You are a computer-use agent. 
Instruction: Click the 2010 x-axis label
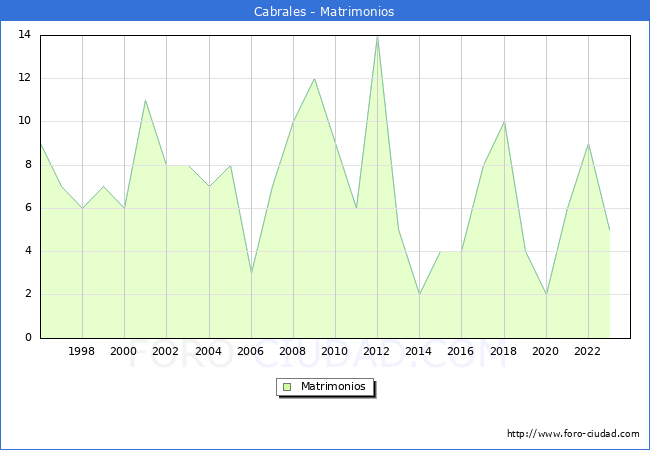coord(334,351)
